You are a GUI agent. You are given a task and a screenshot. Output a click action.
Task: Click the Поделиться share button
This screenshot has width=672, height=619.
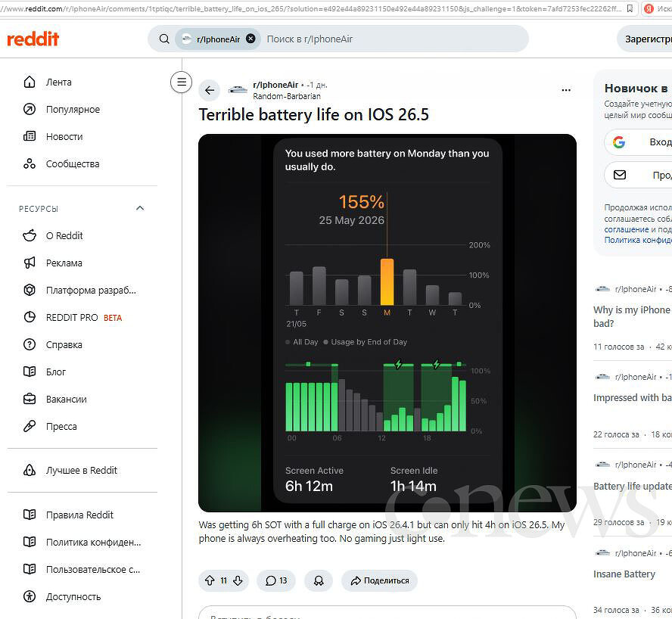coord(379,580)
